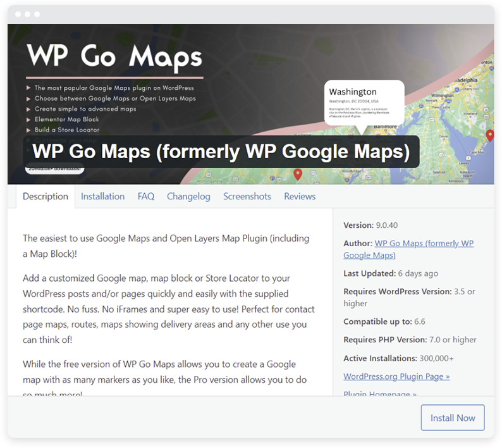Click the WP Go Maps banner logo
This screenshot has width=502, height=448.
[114, 57]
